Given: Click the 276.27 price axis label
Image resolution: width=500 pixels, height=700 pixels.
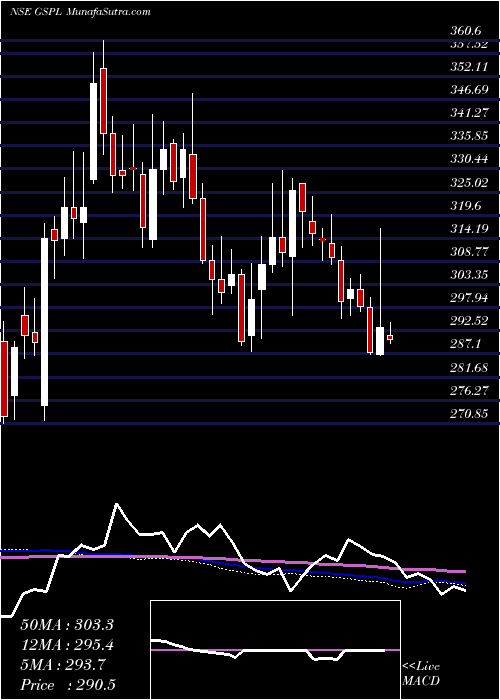Looking at the screenshot, I should coord(468,391).
